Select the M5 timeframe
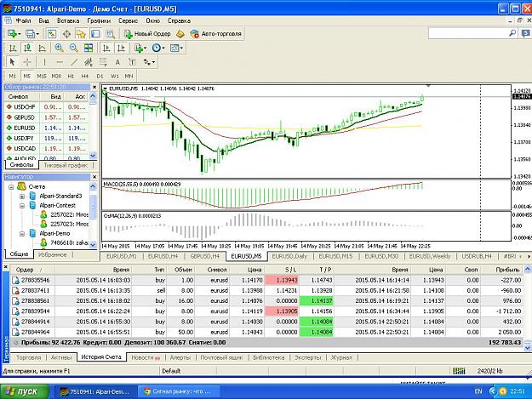 pos(27,76)
